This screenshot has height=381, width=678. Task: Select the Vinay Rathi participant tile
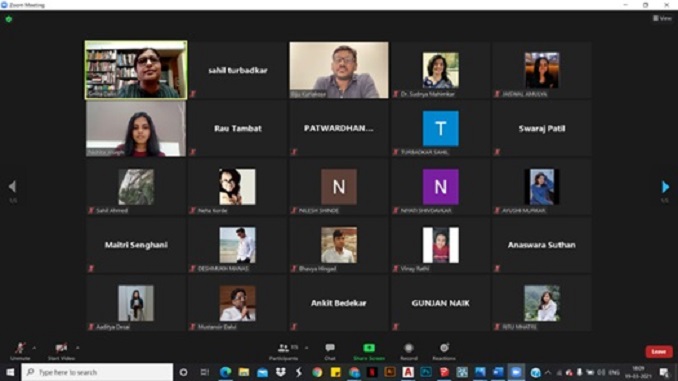coord(440,245)
